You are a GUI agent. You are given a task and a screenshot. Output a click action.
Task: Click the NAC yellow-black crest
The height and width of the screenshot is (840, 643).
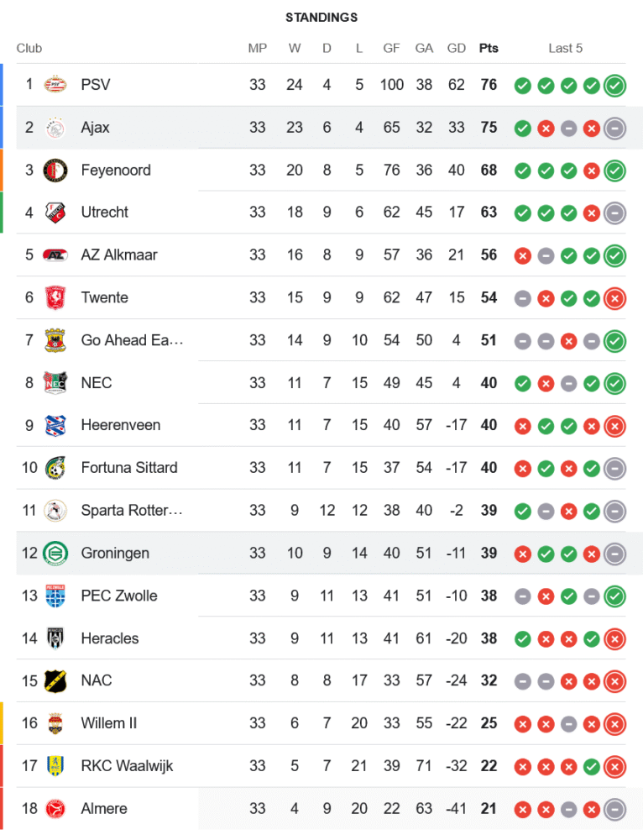point(55,680)
